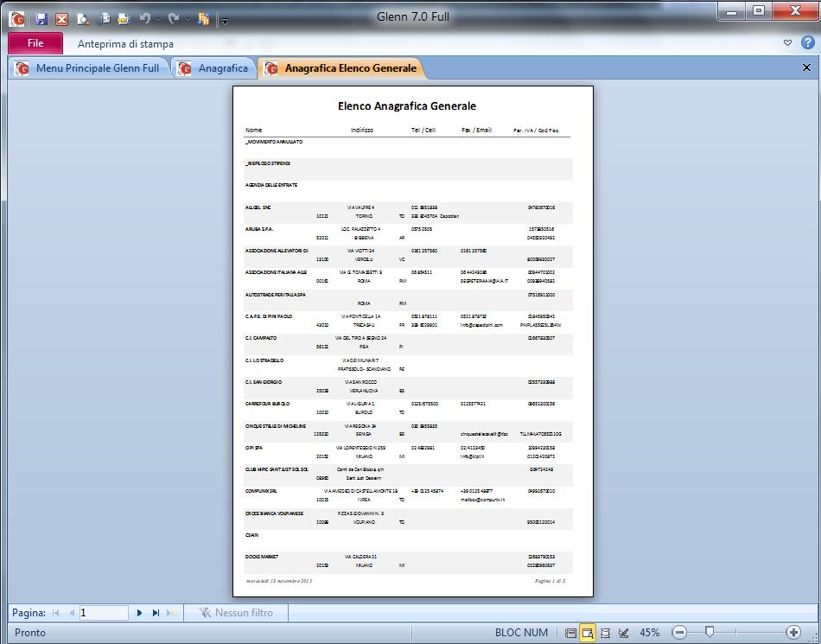The width and height of the screenshot is (821, 644).
Task: Click the BLOC NUM status indicator
Action: 521,633
